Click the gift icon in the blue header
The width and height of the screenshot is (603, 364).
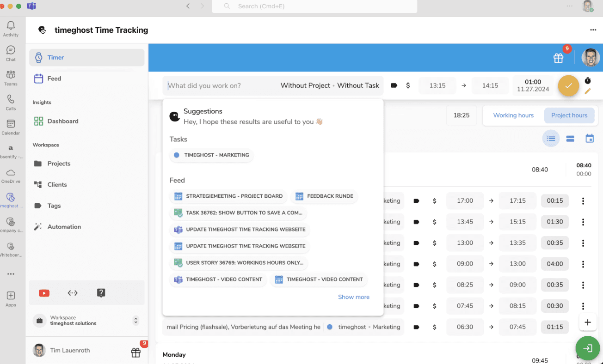coord(559,58)
